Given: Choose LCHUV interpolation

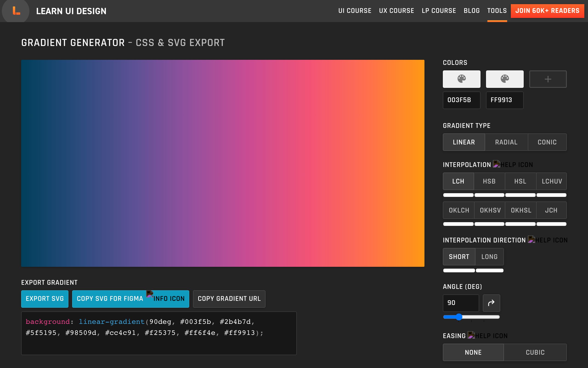Looking at the screenshot, I should [x=552, y=181].
